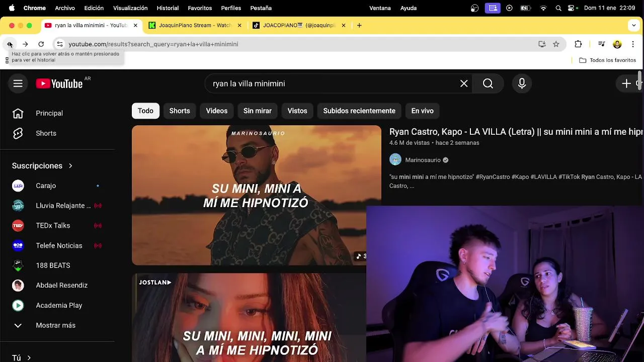
Task: Open site info icon in address bar
Action: pyautogui.click(x=59, y=44)
